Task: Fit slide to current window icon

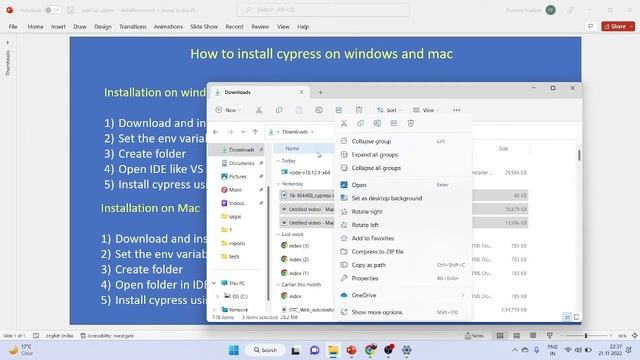Action: pyautogui.click(x=635, y=336)
